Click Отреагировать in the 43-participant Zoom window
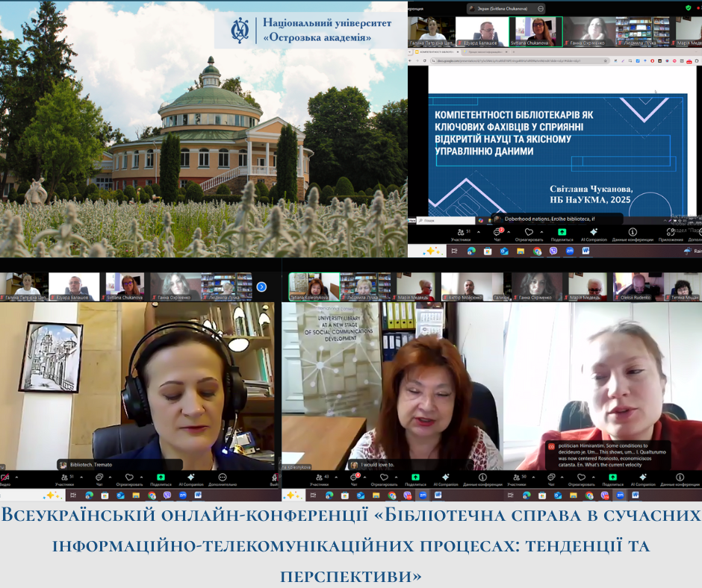This screenshot has width=702, height=588. pyautogui.click(x=384, y=479)
